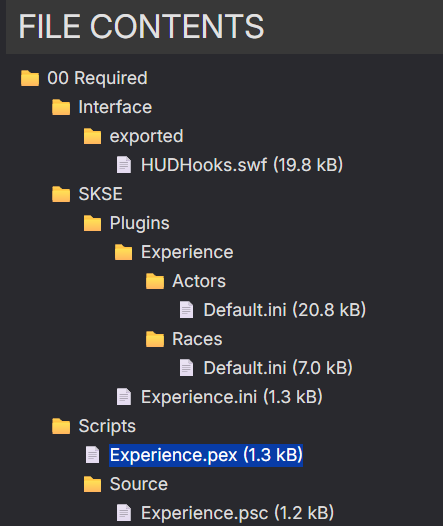443x526 pixels.
Task: Click the Scripts folder icon
Action: tap(61, 426)
